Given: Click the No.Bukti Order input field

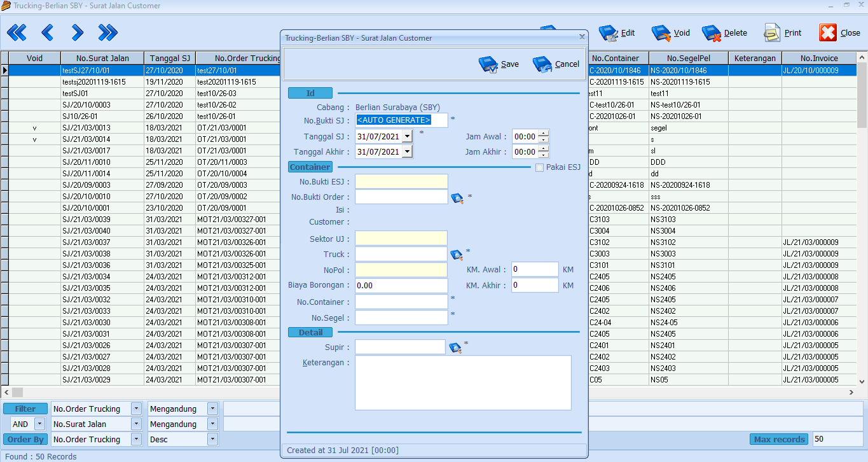Looking at the screenshot, I should click(401, 197).
